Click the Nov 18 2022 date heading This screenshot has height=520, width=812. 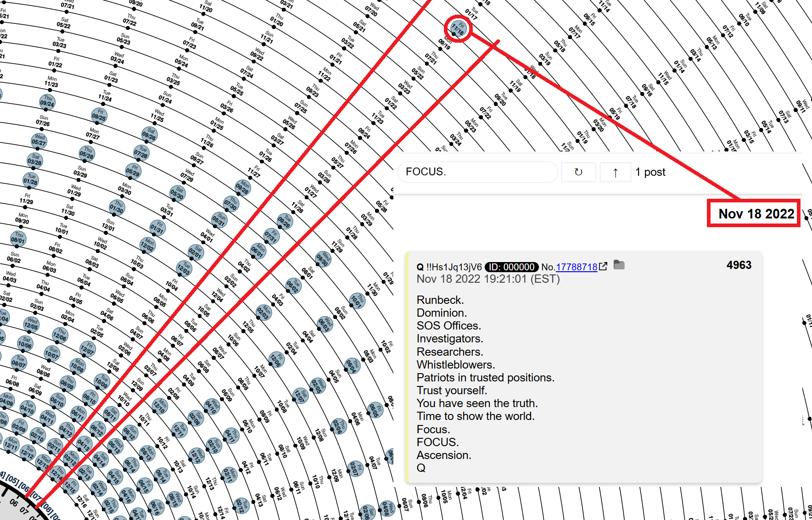coord(756,214)
